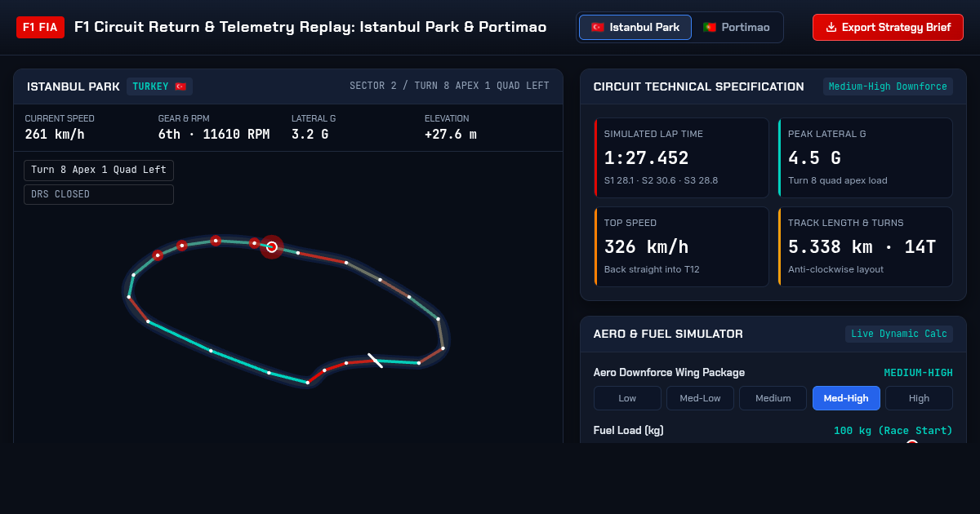Select the Med-High wing package option
The image size is (980, 514).
pyautogui.click(x=846, y=398)
